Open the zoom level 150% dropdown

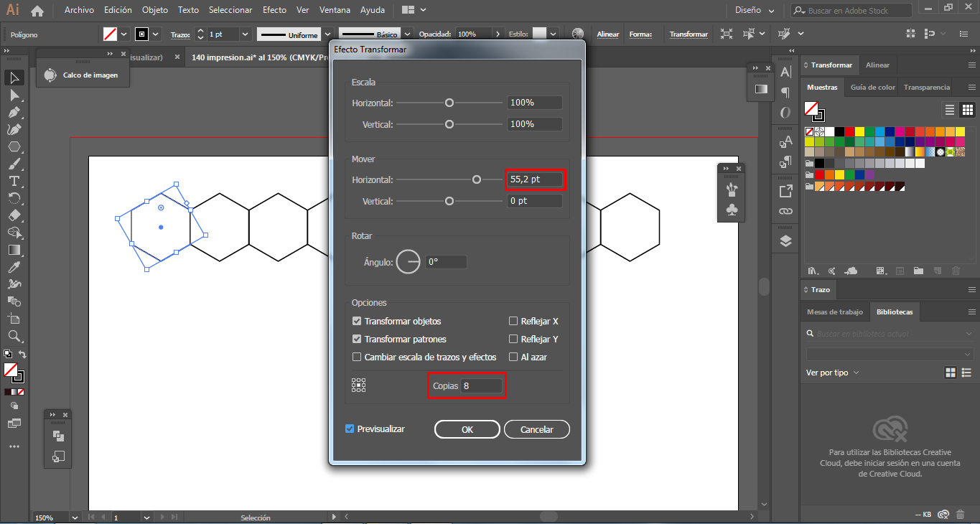[x=74, y=517]
